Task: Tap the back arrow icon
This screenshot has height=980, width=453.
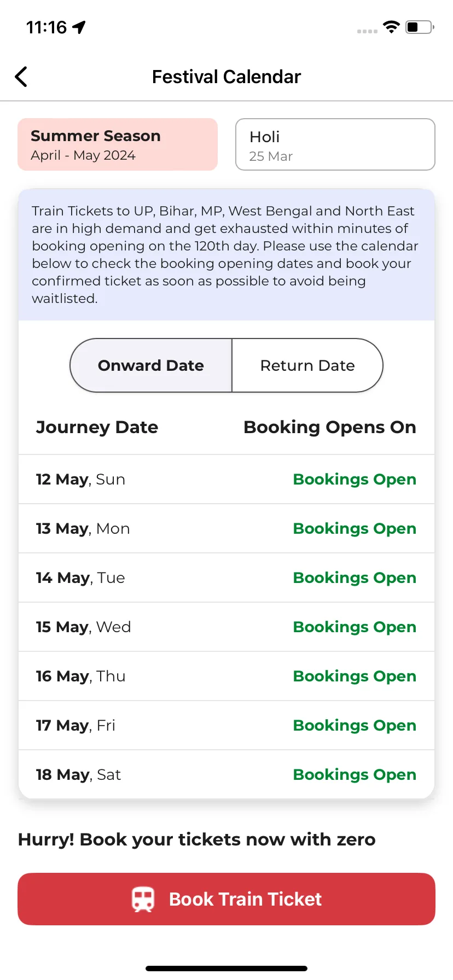Action: 21,77
